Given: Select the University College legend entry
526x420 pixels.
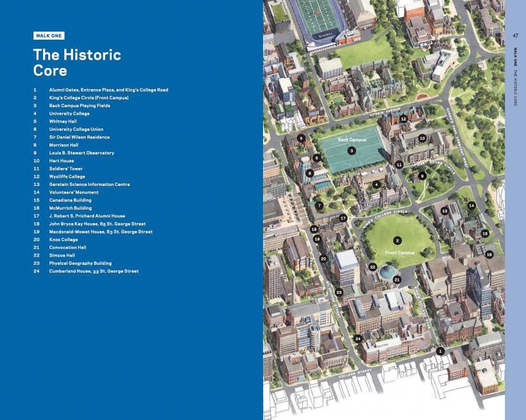Looking at the screenshot, I should pyautogui.click(x=69, y=113).
